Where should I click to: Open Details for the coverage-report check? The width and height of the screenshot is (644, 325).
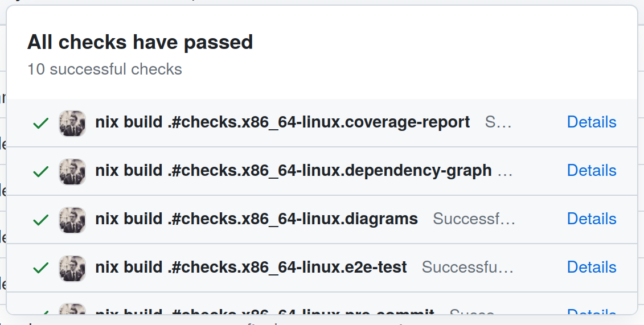[592, 122]
